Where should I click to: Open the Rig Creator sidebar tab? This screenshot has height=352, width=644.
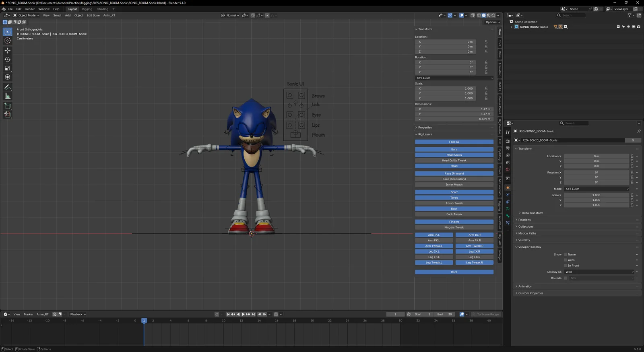pos(500,126)
